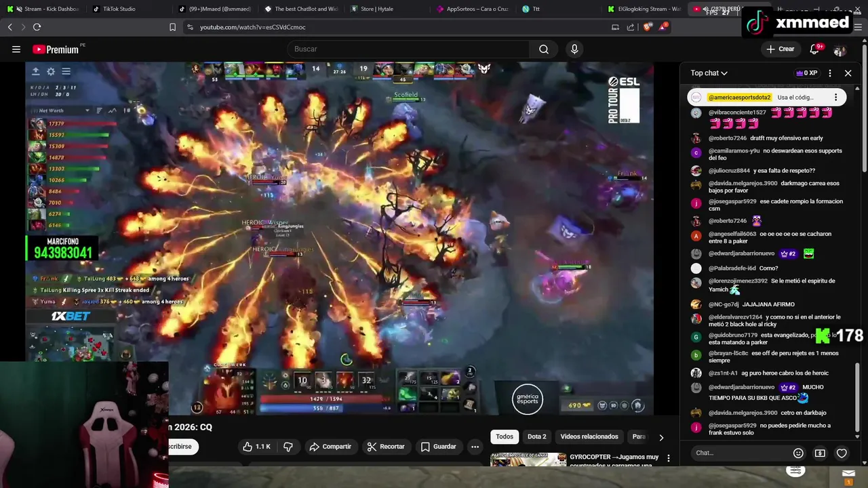Click the search magnifier button
Screen dimensions: 868x488
(544, 49)
